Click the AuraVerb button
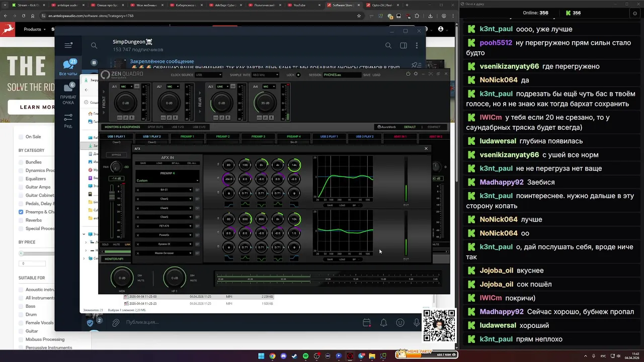This screenshot has width=644, height=362. 386,127
